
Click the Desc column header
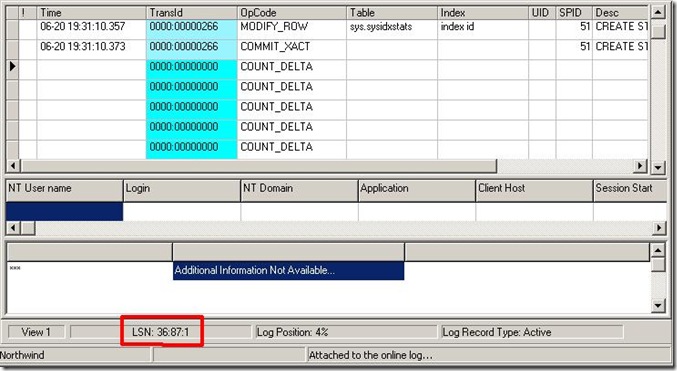coord(620,13)
